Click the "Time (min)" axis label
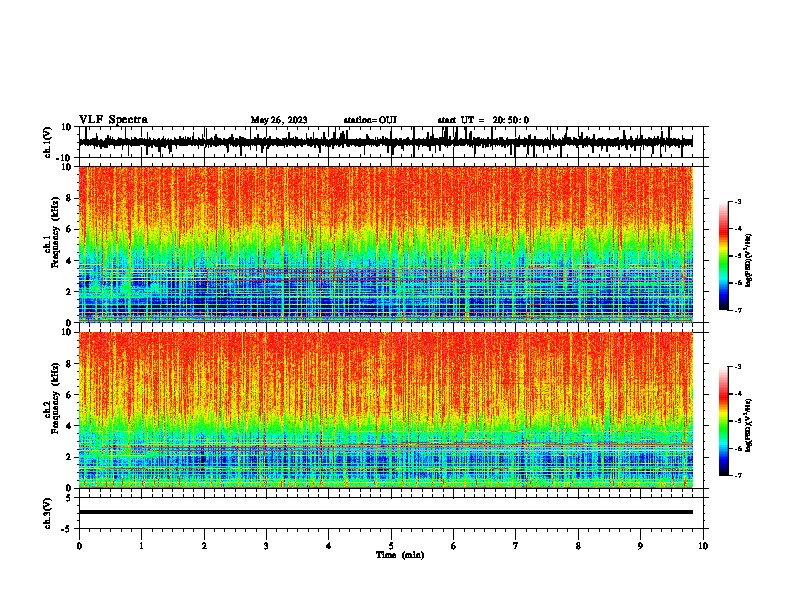 point(400,555)
